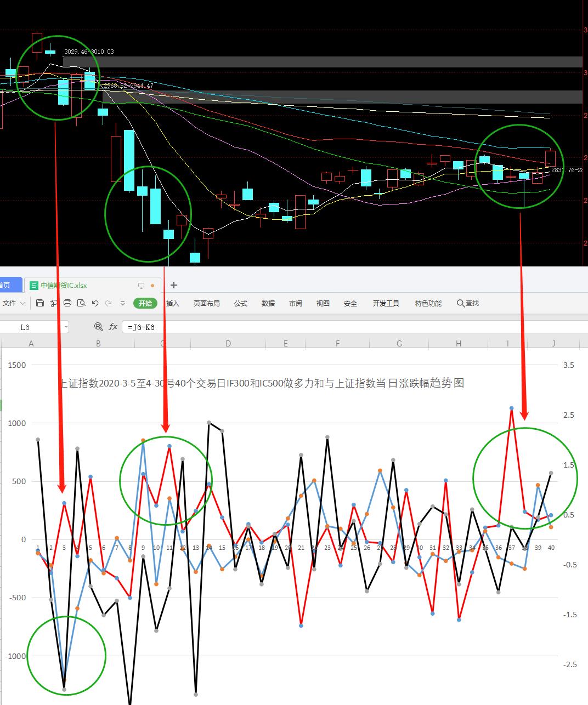Click the 3029.46-3010.03 price label
Image resolution: width=588 pixels, height=705 pixels.
point(89,52)
